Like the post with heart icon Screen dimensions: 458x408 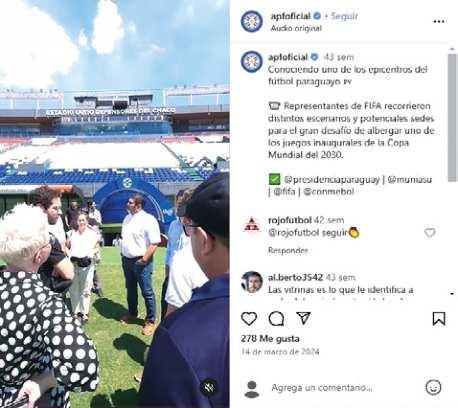(x=249, y=319)
